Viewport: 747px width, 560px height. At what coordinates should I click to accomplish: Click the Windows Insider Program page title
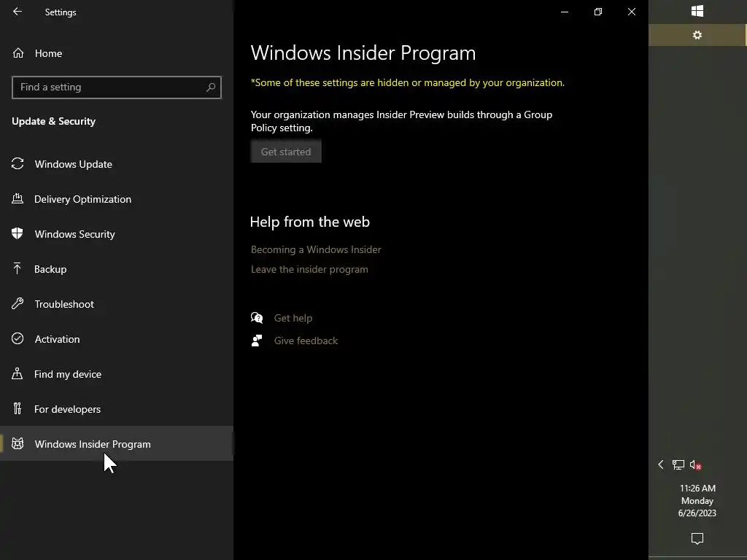(363, 52)
